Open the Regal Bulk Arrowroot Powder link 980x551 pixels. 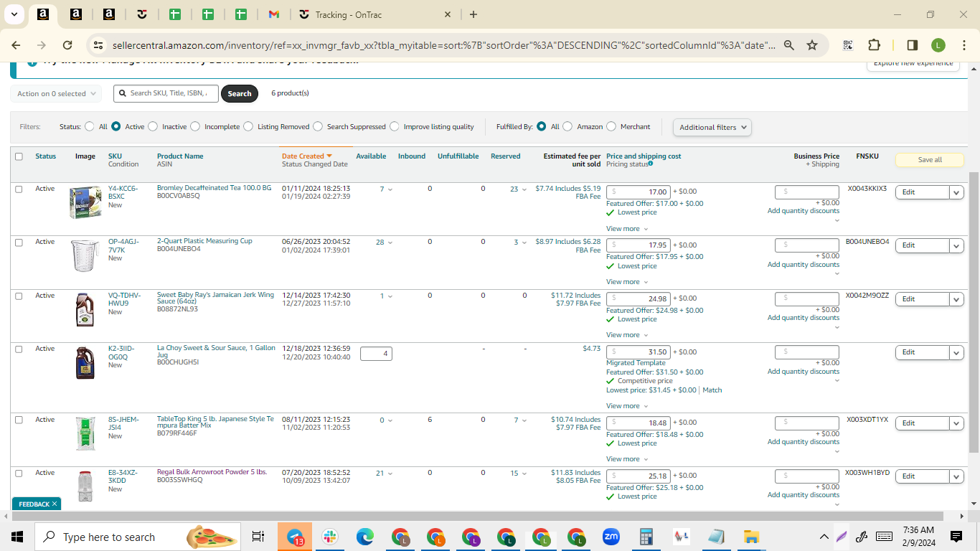[x=212, y=472]
